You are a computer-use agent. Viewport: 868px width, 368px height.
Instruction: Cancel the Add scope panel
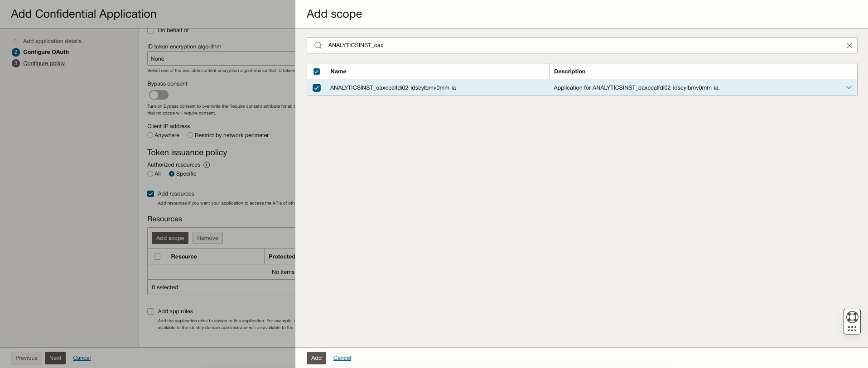tap(342, 358)
